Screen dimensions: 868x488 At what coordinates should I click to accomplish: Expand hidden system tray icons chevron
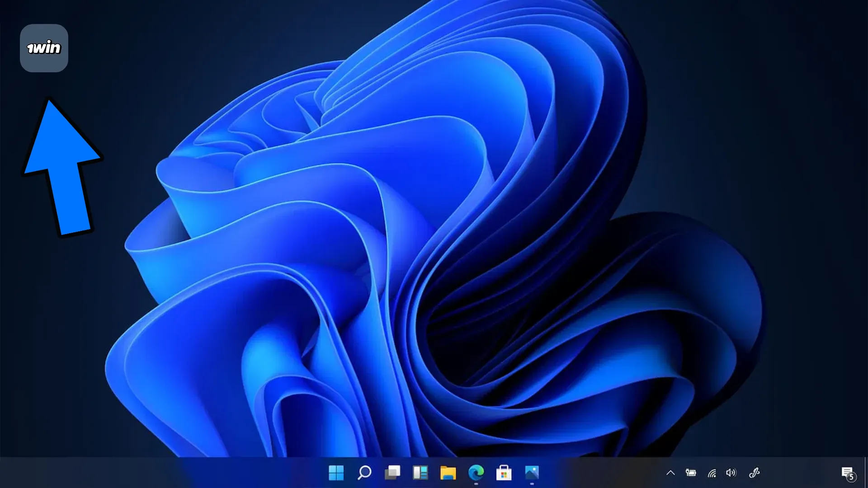pos(670,473)
